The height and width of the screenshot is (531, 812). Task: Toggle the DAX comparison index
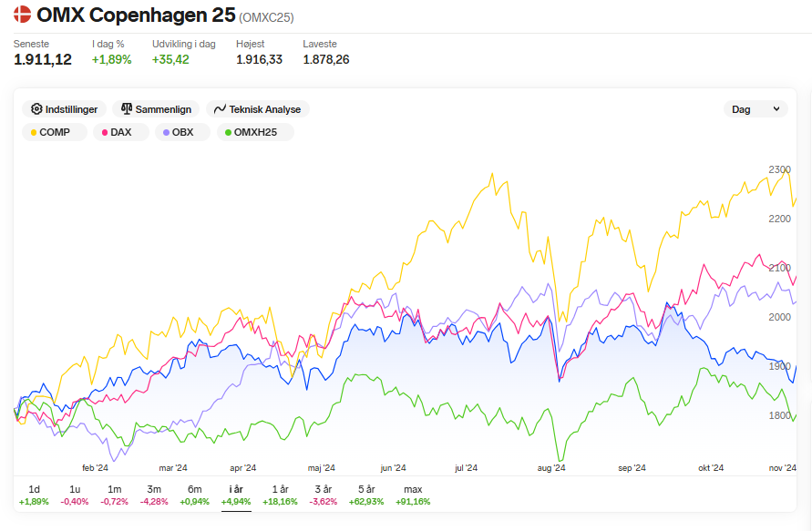[x=121, y=132]
